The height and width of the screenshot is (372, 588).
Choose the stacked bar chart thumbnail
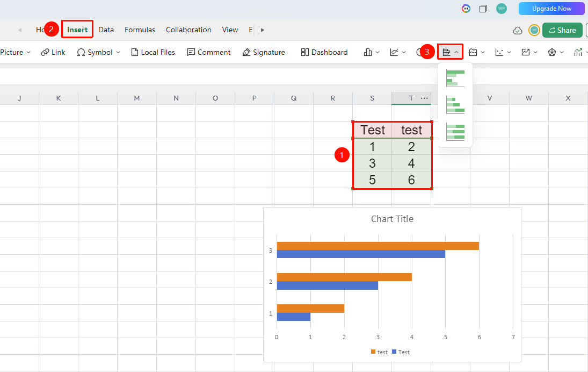pos(455,105)
